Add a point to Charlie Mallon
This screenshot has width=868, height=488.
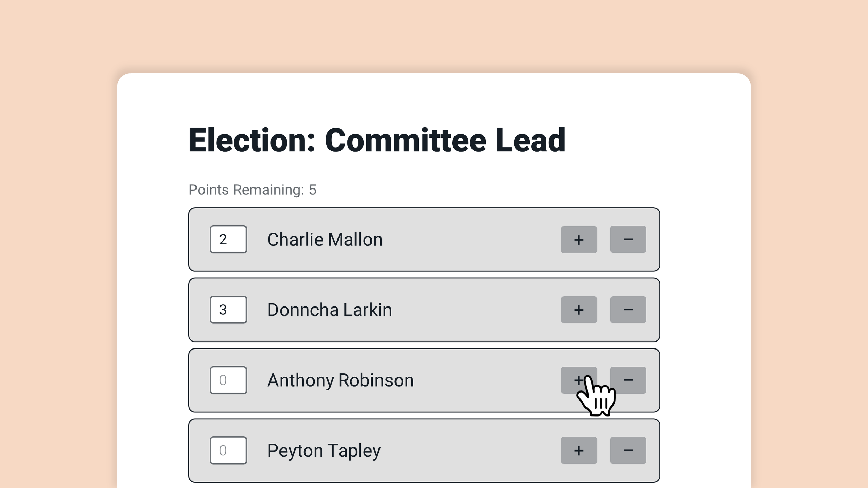pyautogui.click(x=579, y=239)
